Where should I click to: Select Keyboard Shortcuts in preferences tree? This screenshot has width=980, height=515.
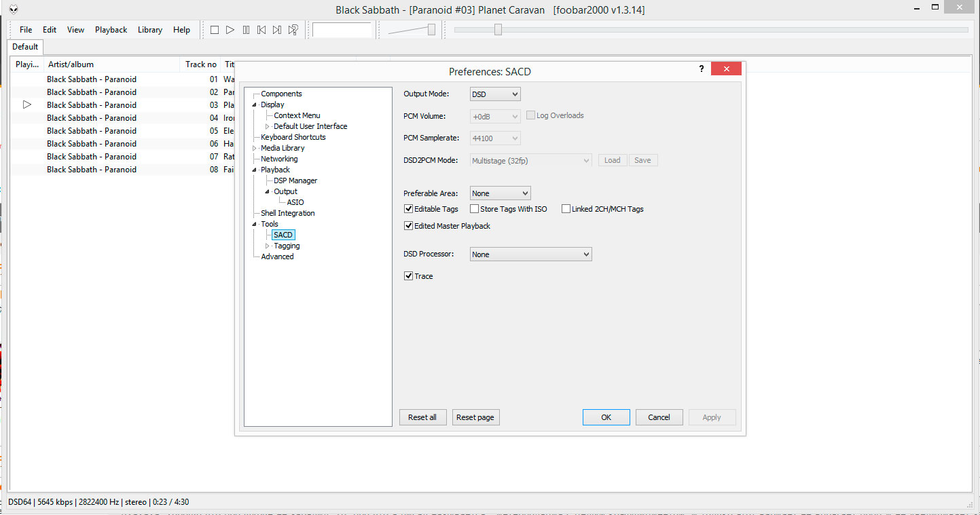click(293, 137)
